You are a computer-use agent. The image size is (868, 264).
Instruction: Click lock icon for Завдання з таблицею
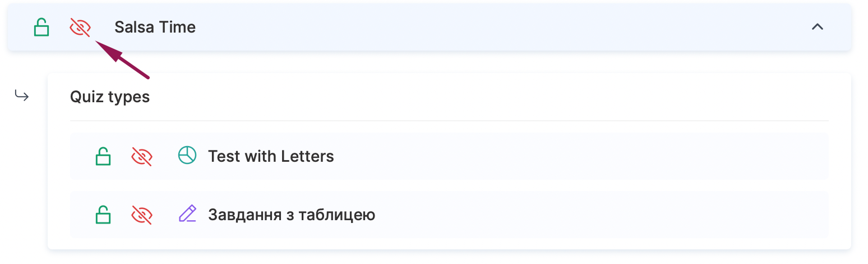click(103, 215)
